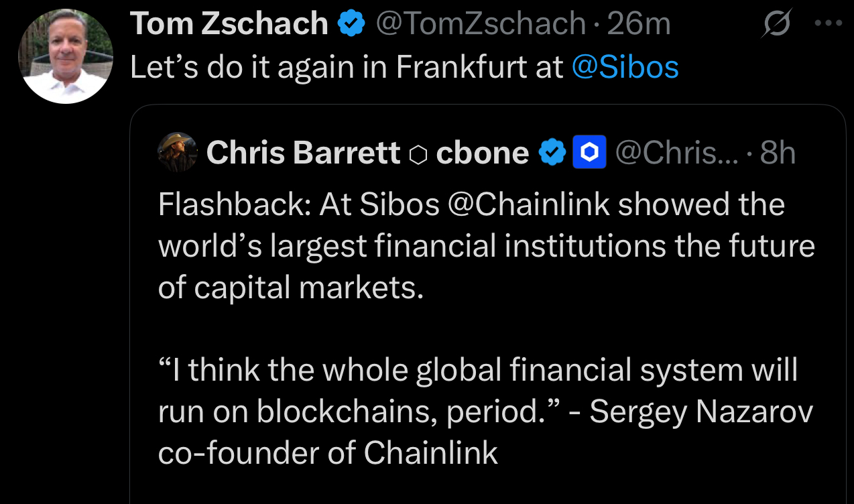The height and width of the screenshot is (504, 854).
Task: Click Chris Barrett's blue verified checkmark
Action: tap(553, 153)
